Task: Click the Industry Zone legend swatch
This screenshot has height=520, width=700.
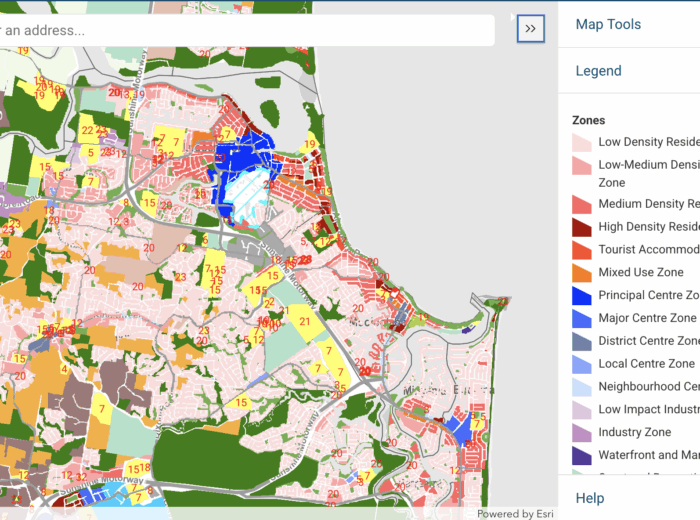Action: coord(582,432)
